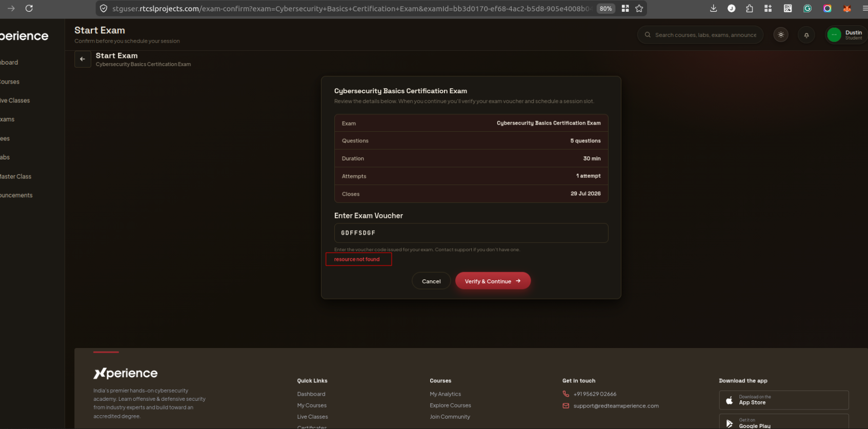868x429 pixels.
Task: Open Exams in the sidebar
Action: [7, 119]
